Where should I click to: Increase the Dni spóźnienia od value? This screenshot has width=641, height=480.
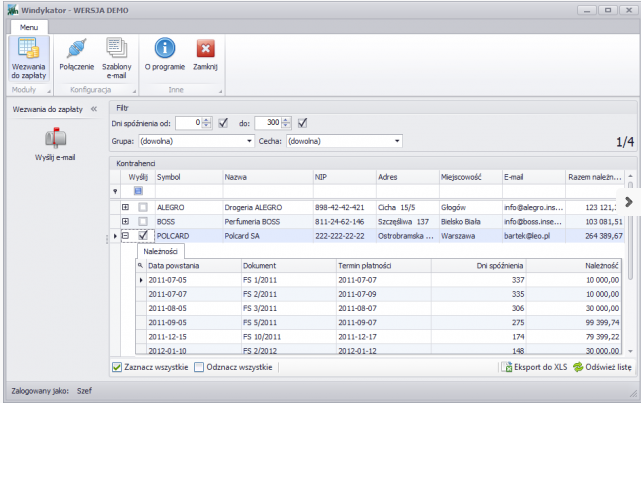tap(207, 120)
